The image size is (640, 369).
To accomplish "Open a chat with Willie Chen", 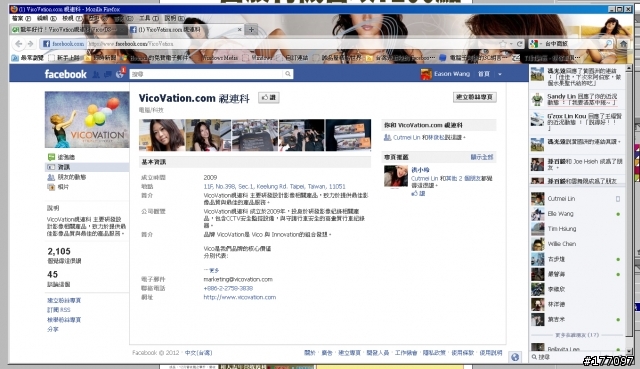I will tap(577, 244).
